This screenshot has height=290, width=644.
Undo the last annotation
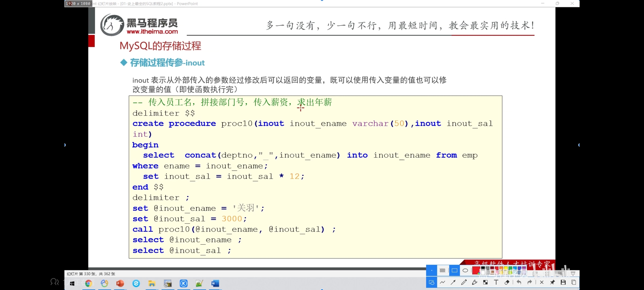519,282
